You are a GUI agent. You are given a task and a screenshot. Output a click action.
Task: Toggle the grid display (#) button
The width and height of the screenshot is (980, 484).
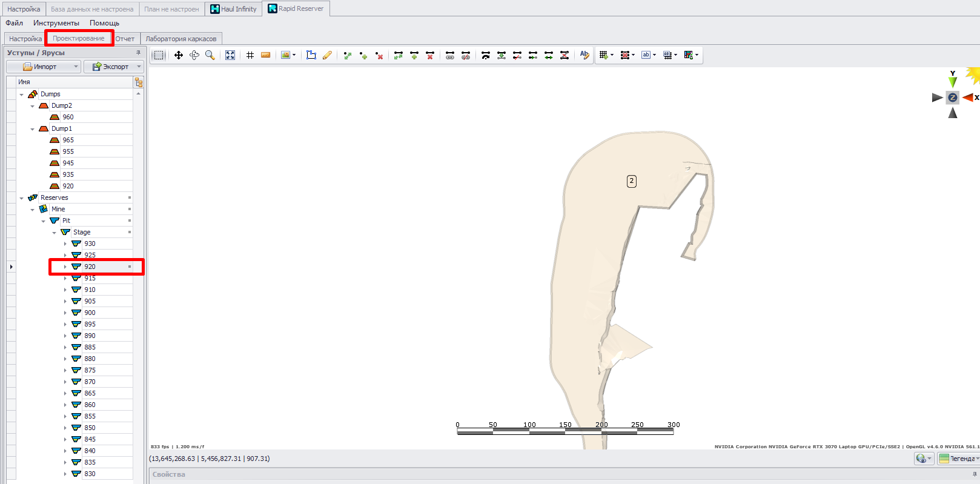250,55
